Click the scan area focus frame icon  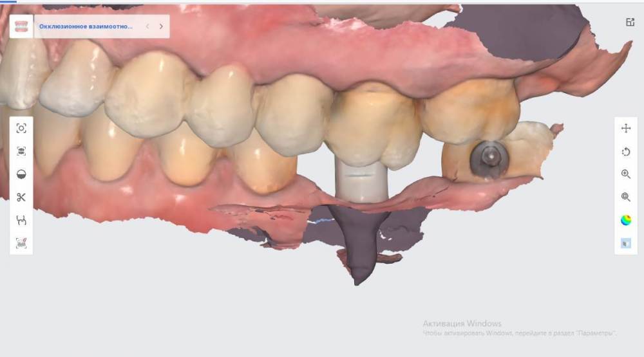click(21, 129)
